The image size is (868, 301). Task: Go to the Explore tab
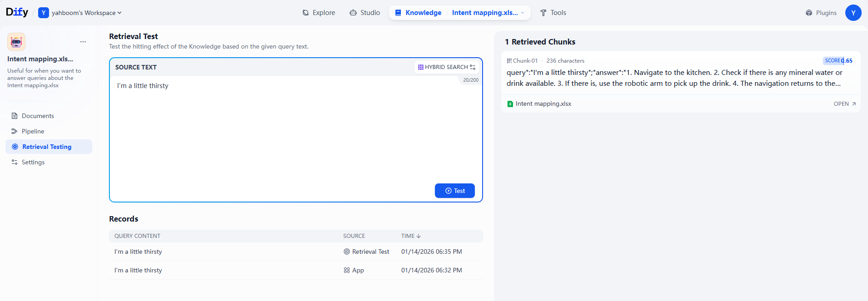[x=319, y=13]
